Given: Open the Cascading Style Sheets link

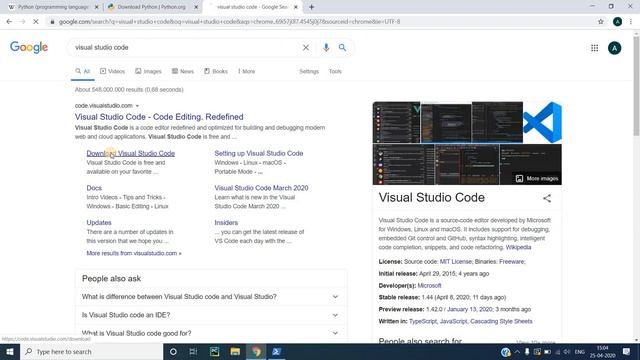Looking at the screenshot, I should (501, 322).
